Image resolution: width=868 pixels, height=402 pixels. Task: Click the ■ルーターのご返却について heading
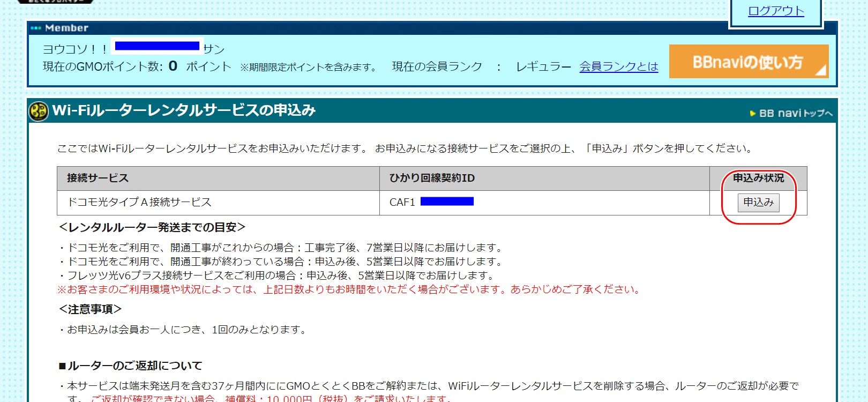(x=130, y=366)
